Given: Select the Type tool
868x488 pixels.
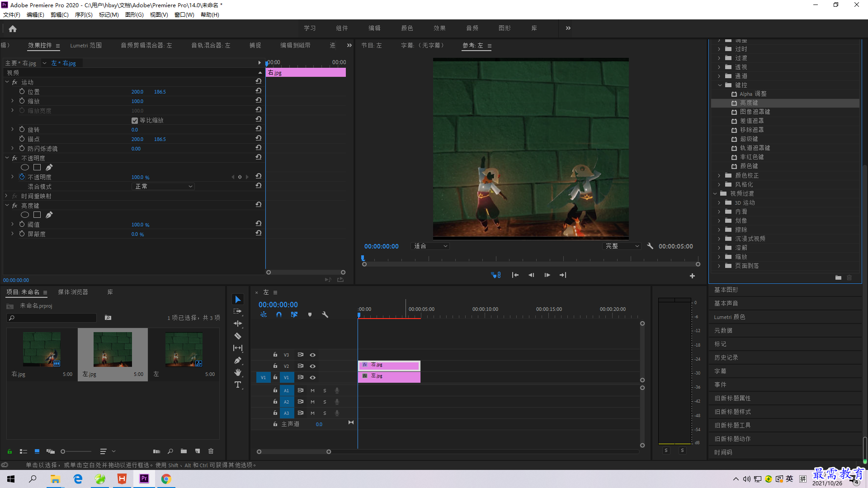Looking at the screenshot, I should [x=238, y=385].
